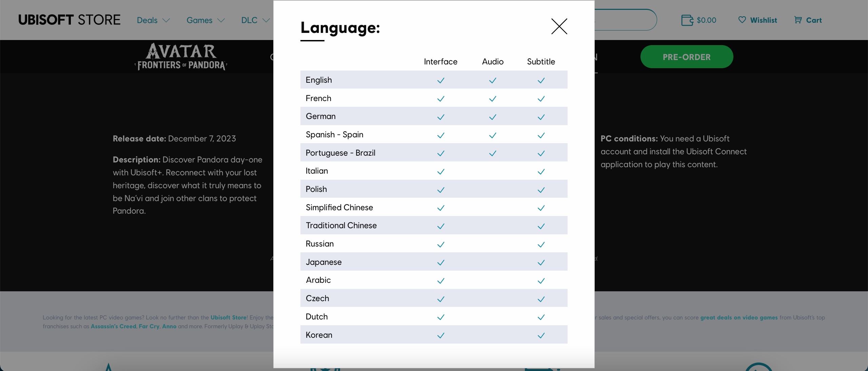Open the shopping Cart
This screenshot has height=371, width=868.
(808, 20)
